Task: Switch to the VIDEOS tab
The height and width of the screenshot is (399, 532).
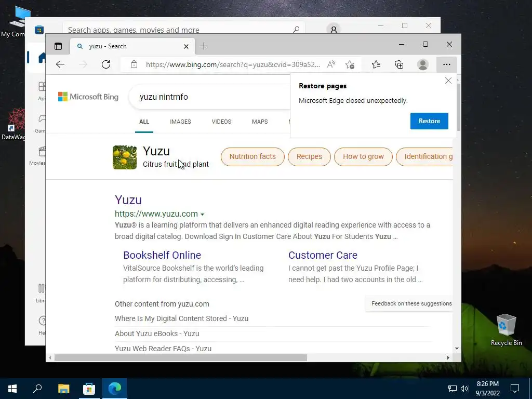Action: [x=221, y=122]
